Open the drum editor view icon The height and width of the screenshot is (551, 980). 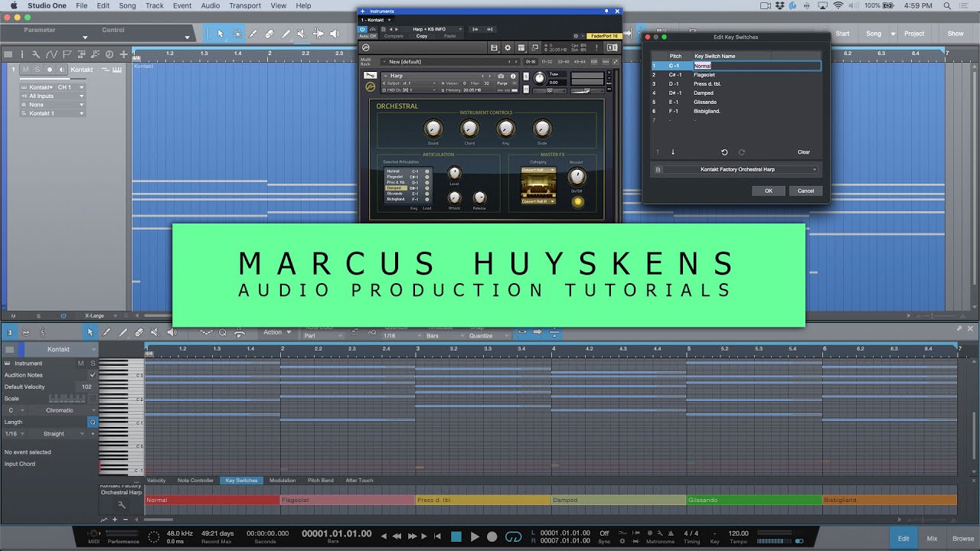click(x=26, y=332)
